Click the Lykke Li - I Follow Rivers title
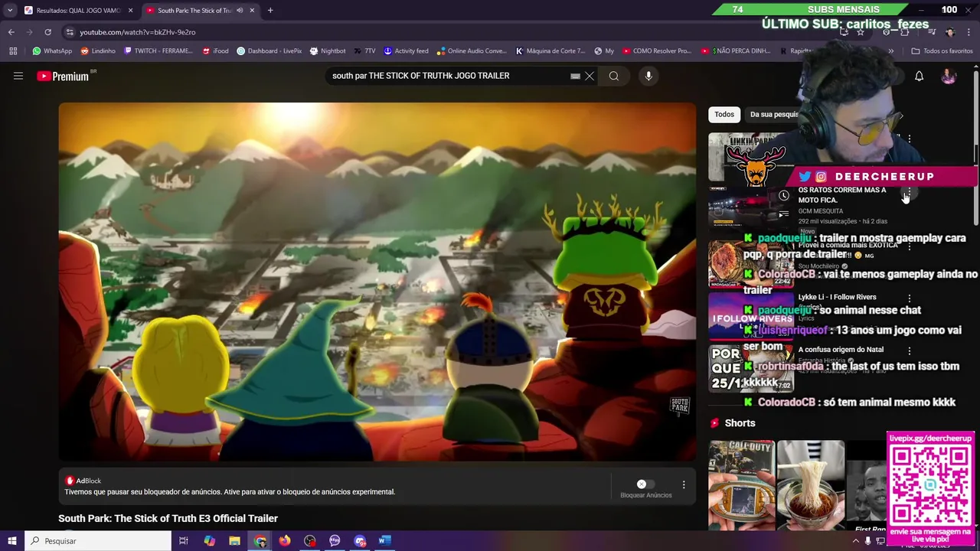The height and width of the screenshot is (551, 980). 837,297
